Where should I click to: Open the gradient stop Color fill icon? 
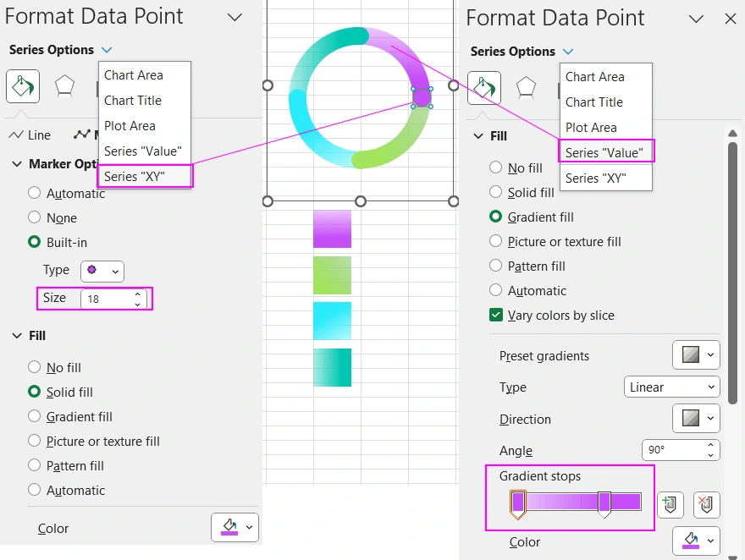click(x=696, y=542)
